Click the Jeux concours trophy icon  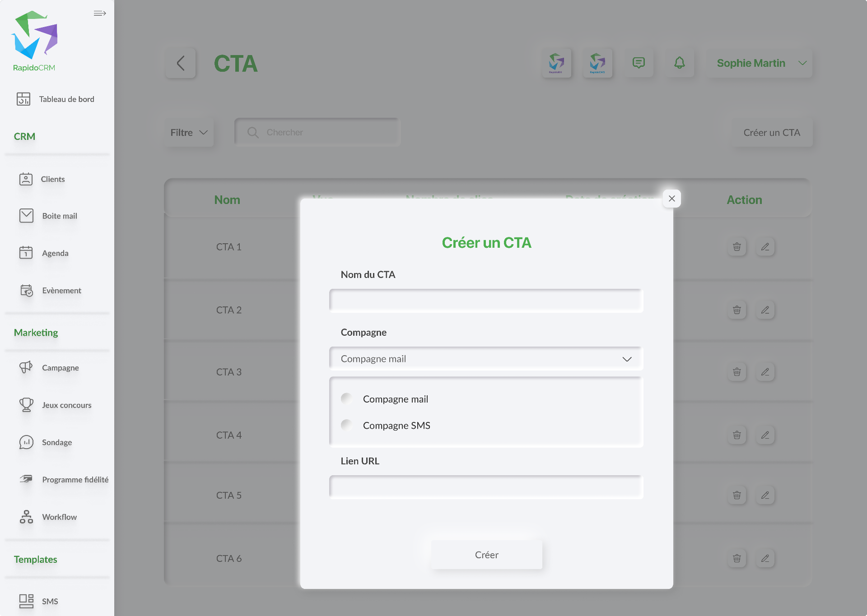click(x=26, y=405)
